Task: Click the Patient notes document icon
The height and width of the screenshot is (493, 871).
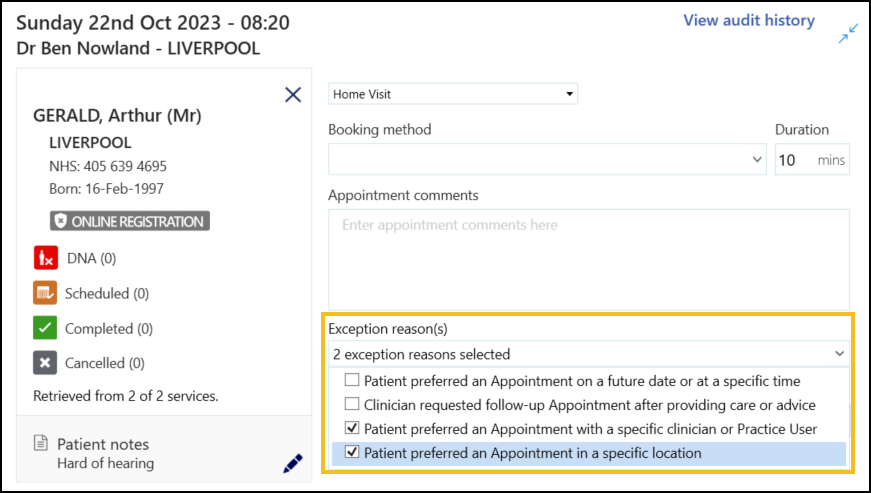Action: [x=41, y=443]
